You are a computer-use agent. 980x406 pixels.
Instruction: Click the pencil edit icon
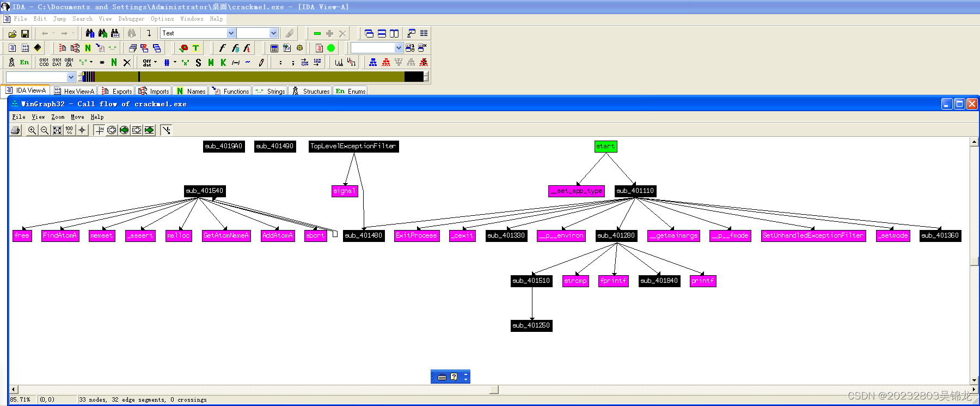click(x=261, y=62)
